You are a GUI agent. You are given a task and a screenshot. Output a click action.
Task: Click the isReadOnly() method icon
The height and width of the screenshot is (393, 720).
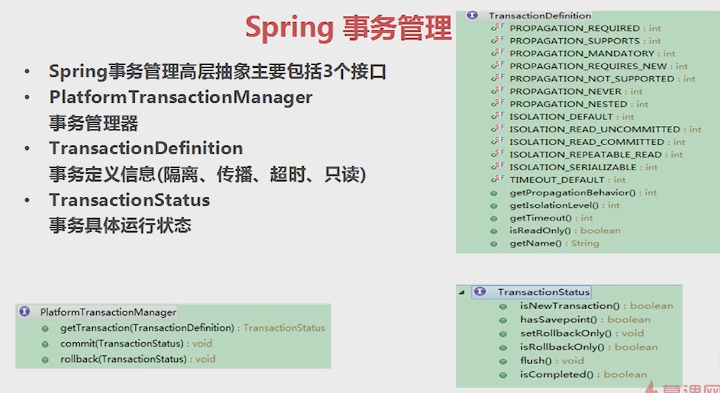(x=494, y=231)
